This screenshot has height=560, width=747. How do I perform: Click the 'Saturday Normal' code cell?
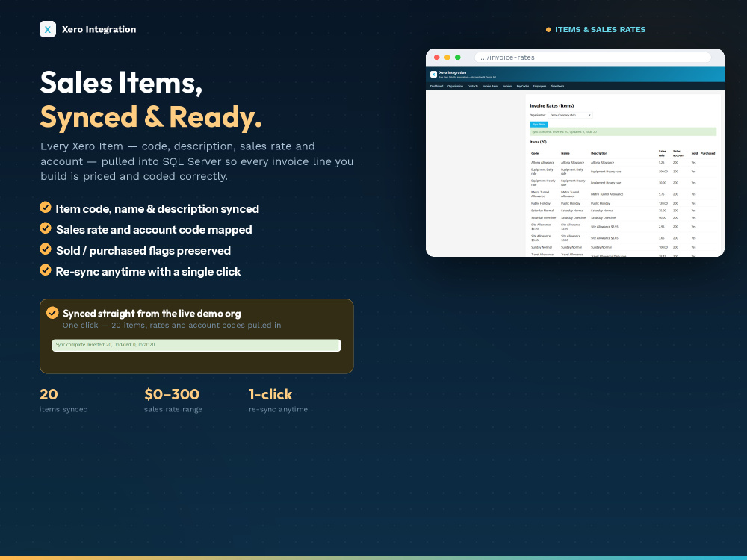coord(542,211)
